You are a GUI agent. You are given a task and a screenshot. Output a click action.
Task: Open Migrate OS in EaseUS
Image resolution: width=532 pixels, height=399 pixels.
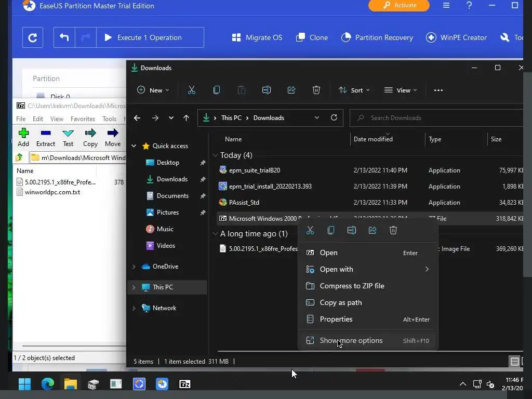click(x=257, y=37)
